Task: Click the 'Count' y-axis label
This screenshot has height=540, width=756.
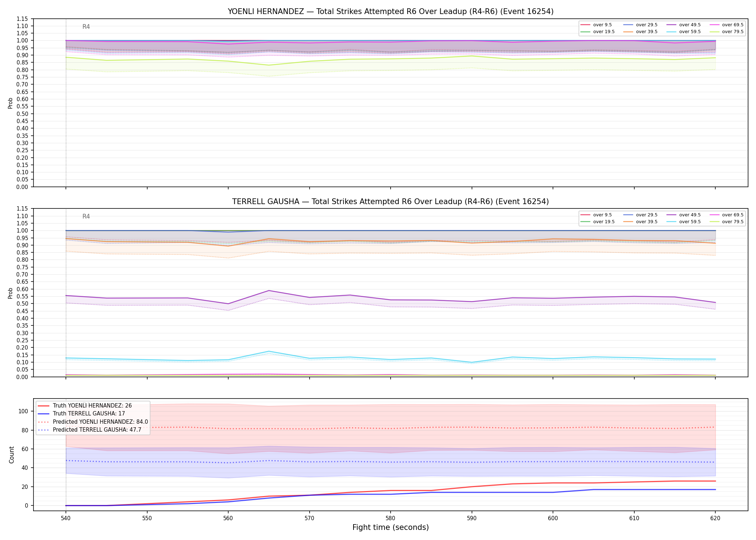Action: pyautogui.click(x=12, y=455)
